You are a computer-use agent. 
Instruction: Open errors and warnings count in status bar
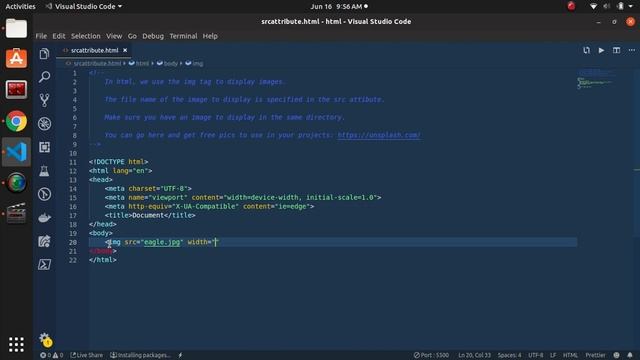[51, 355]
